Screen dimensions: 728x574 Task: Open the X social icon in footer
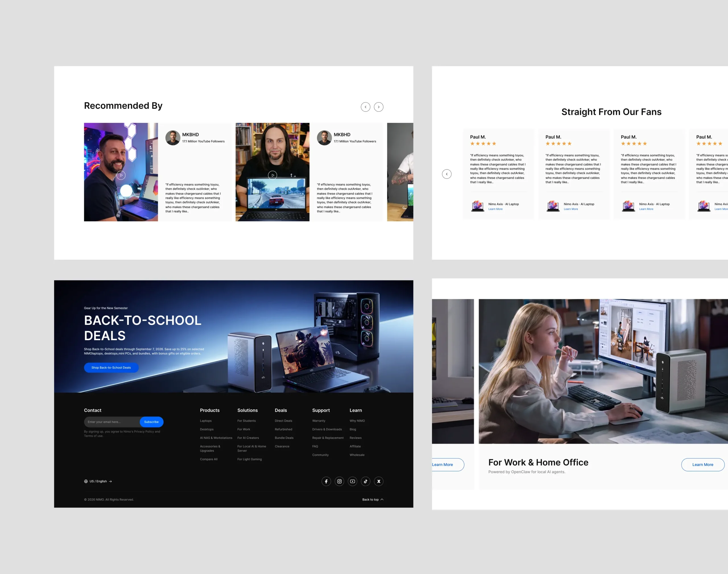pos(379,481)
